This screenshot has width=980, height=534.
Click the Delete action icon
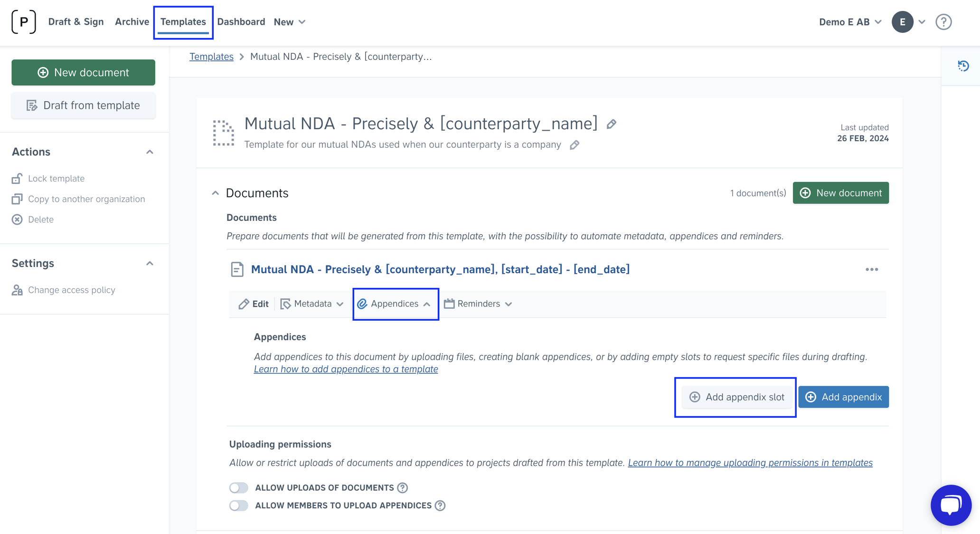[x=17, y=219]
